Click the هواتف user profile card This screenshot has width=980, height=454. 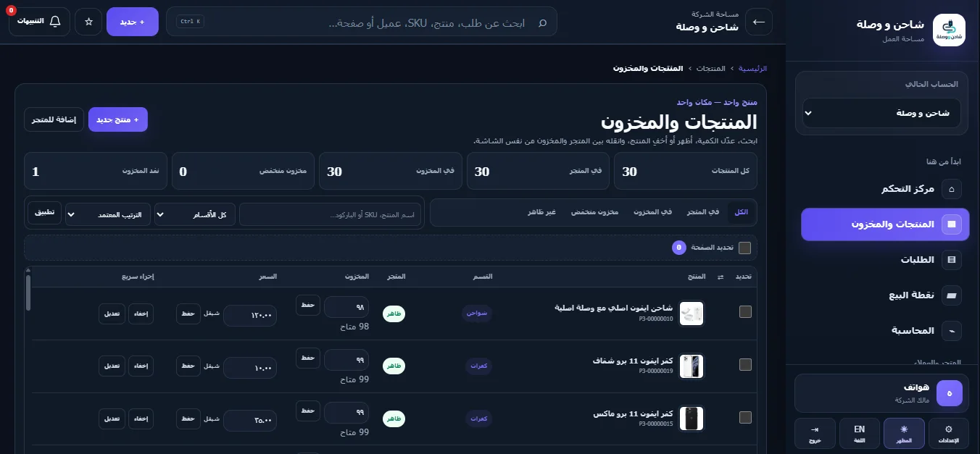coord(882,393)
